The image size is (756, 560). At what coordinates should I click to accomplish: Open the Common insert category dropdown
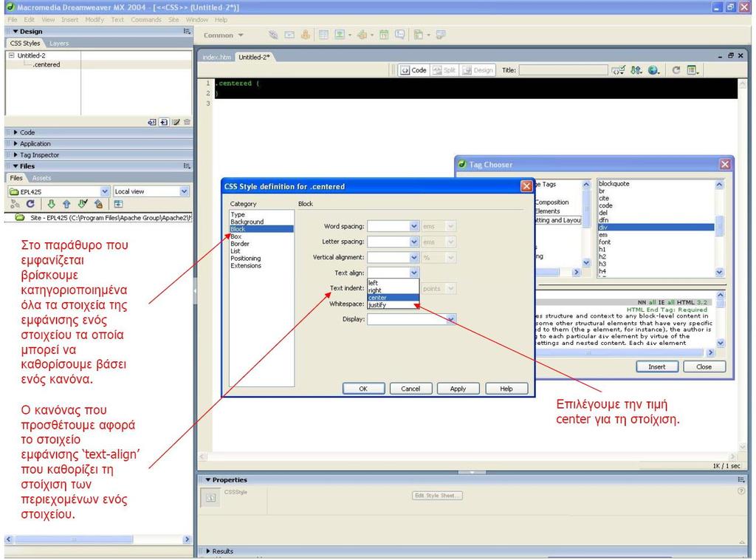224,35
